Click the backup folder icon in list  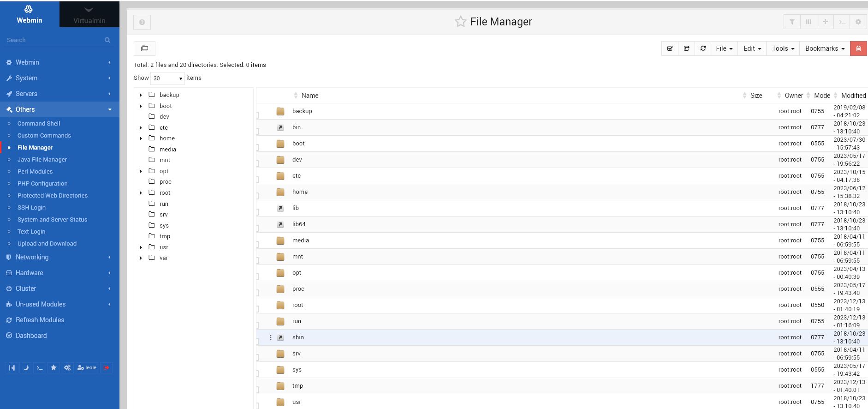280,111
